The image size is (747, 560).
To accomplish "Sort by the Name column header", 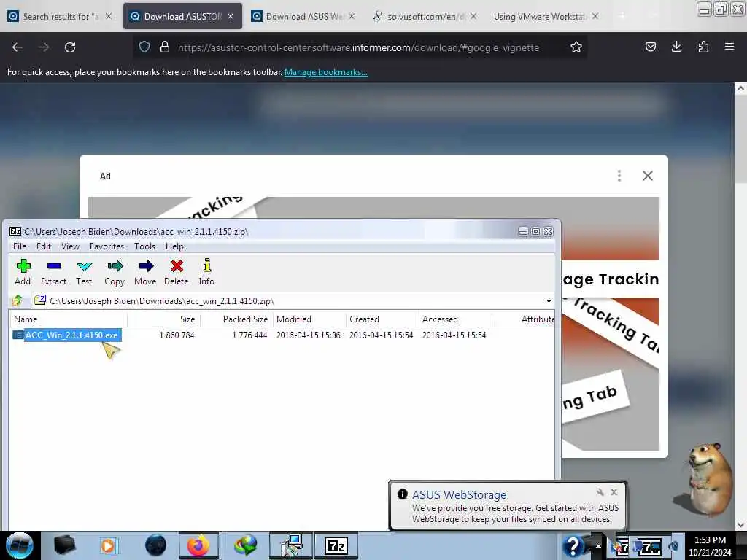I will [x=68, y=319].
